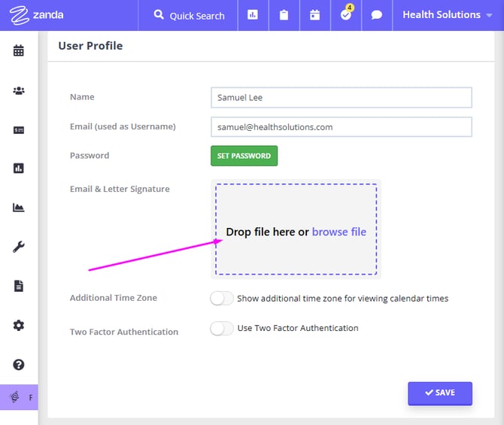Click the browse file link
504x425 pixels.
pyautogui.click(x=339, y=232)
